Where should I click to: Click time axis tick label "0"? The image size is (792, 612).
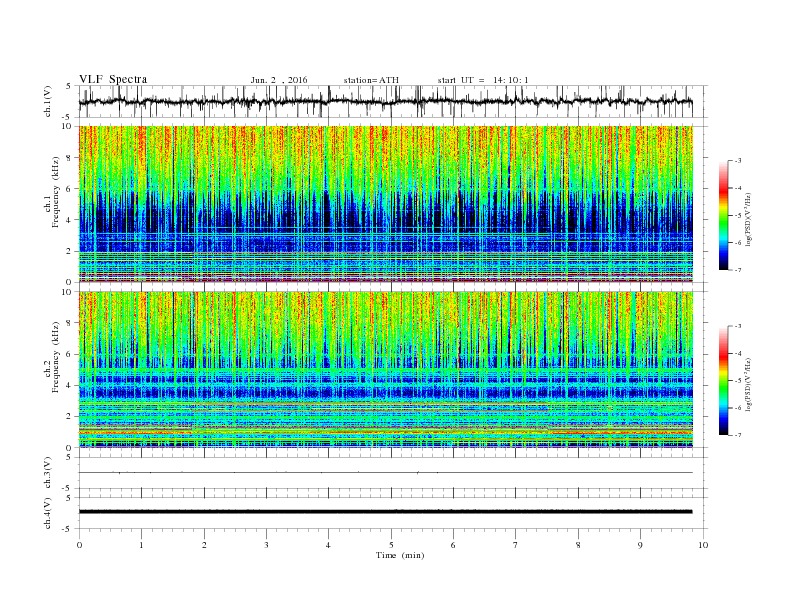coord(79,545)
